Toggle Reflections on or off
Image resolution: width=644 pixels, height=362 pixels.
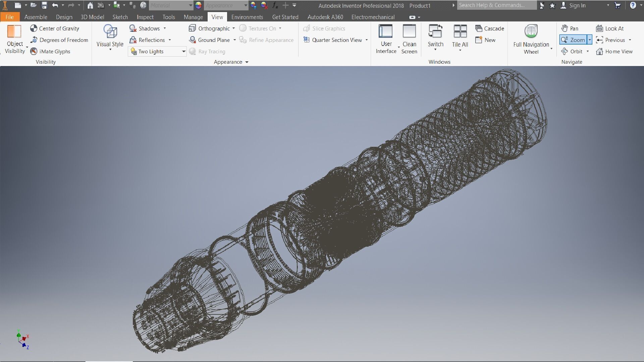click(x=147, y=40)
